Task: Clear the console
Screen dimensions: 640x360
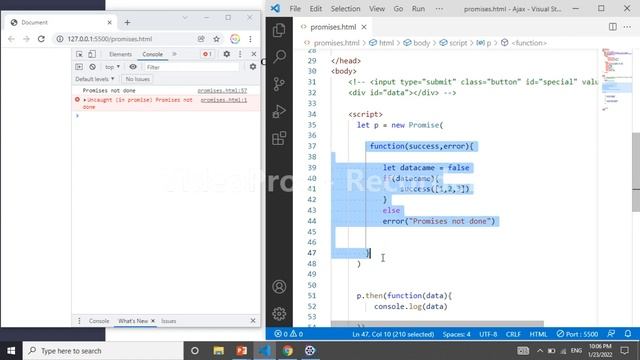Action: coord(93,67)
